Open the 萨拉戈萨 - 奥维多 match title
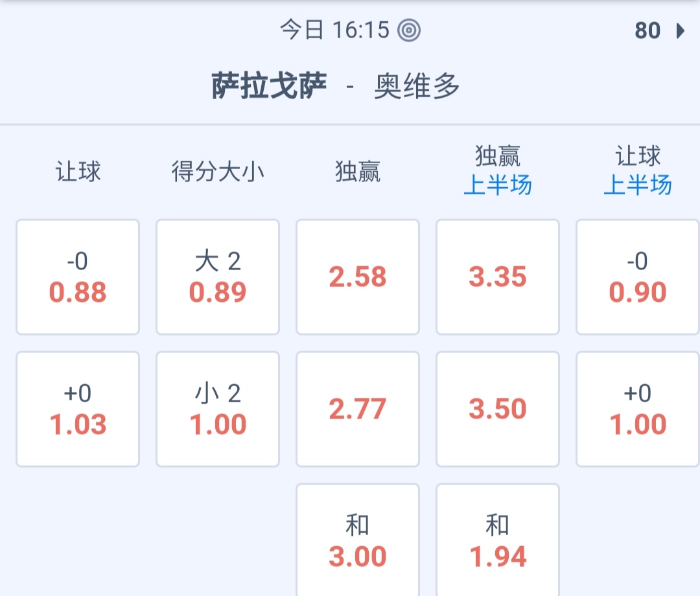Image resolution: width=700 pixels, height=596 pixels. coord(336,86)
